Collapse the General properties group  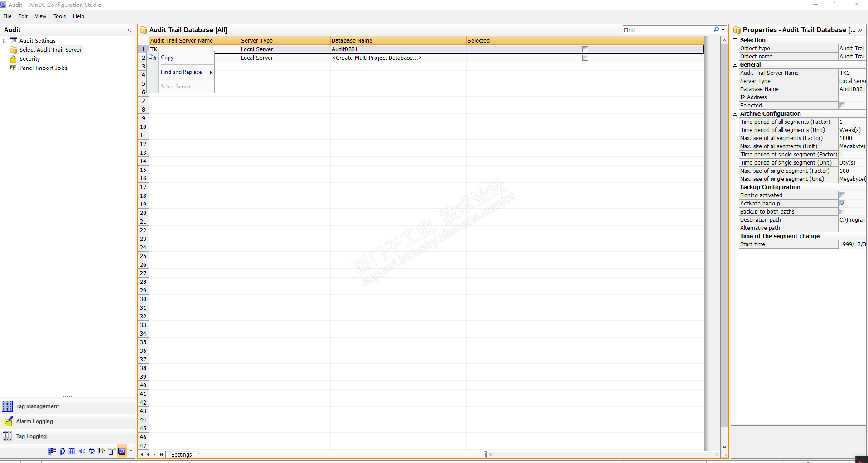735,64
